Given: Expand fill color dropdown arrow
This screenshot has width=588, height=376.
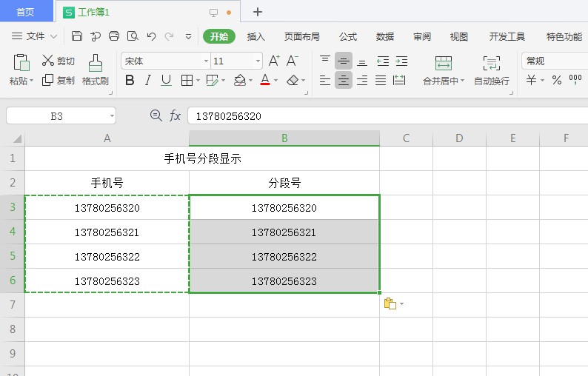Looking at the screenshot, I should pos(250,81).
